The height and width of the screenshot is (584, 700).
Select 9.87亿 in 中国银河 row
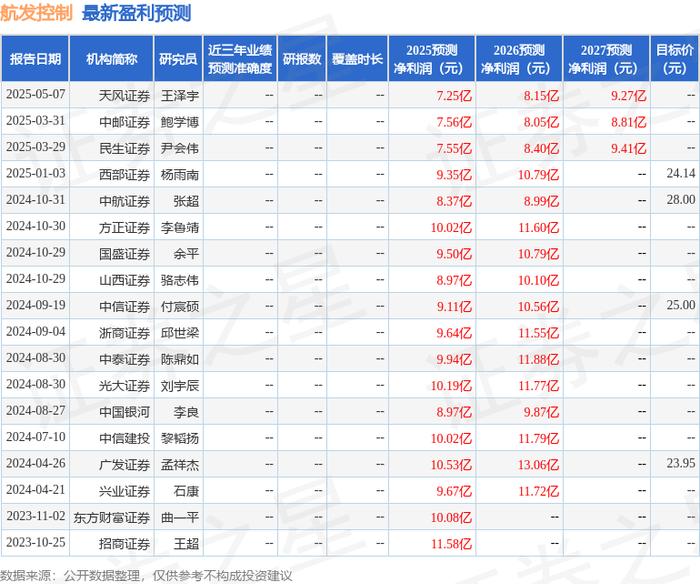pyautogui.click(x=541, y=412)
